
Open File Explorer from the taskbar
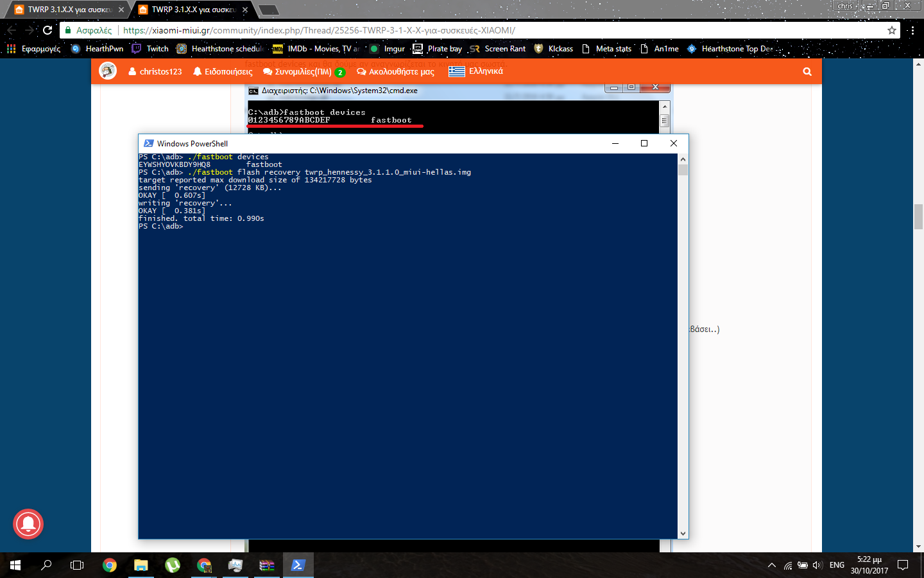141,565
